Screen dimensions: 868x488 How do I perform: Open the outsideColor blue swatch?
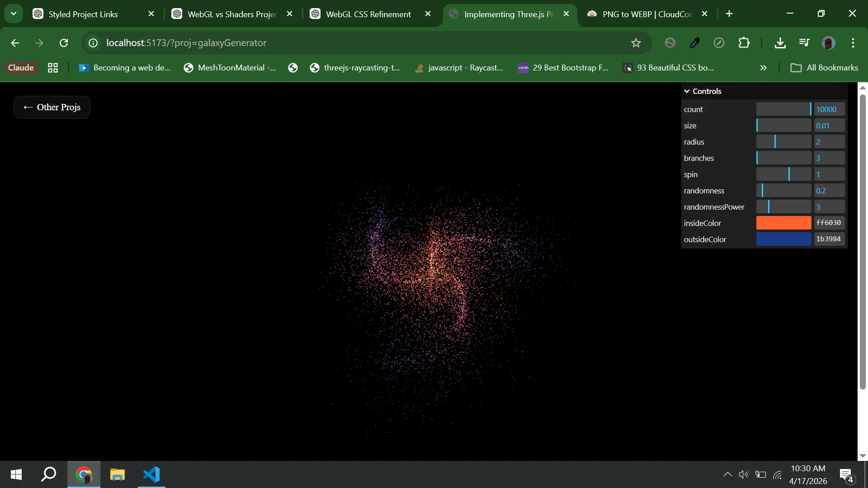point(783,239)
